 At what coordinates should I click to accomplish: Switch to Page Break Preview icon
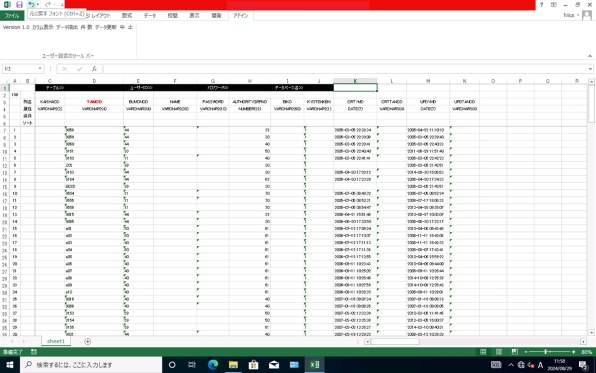pyautogui.click(x=515, y=352)
